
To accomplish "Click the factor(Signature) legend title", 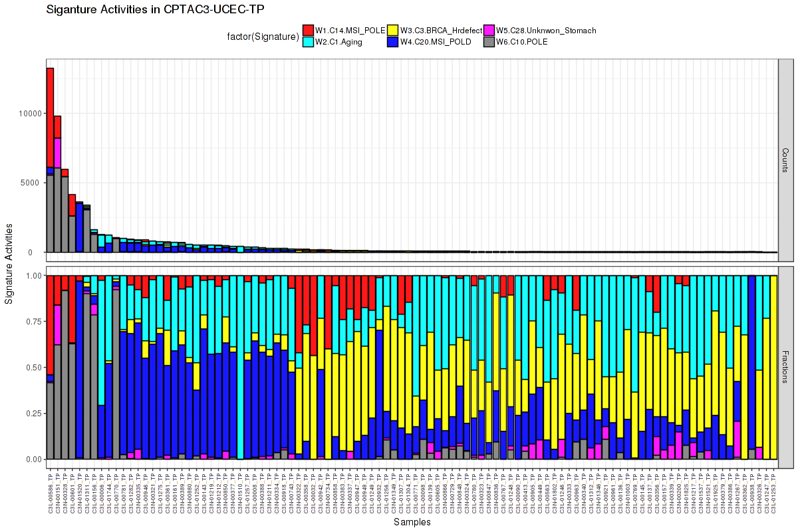I will pyautogui.click(x=262, y=37).
